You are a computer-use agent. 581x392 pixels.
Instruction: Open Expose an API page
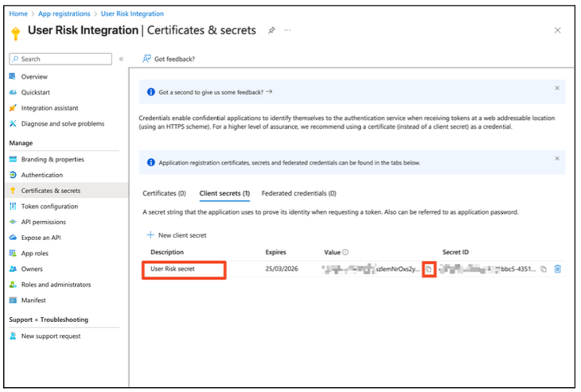coord(41,238)
